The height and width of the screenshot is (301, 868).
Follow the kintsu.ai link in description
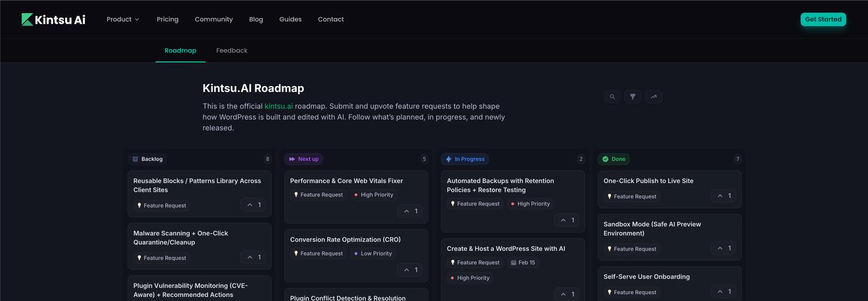[x=278, y=107]
